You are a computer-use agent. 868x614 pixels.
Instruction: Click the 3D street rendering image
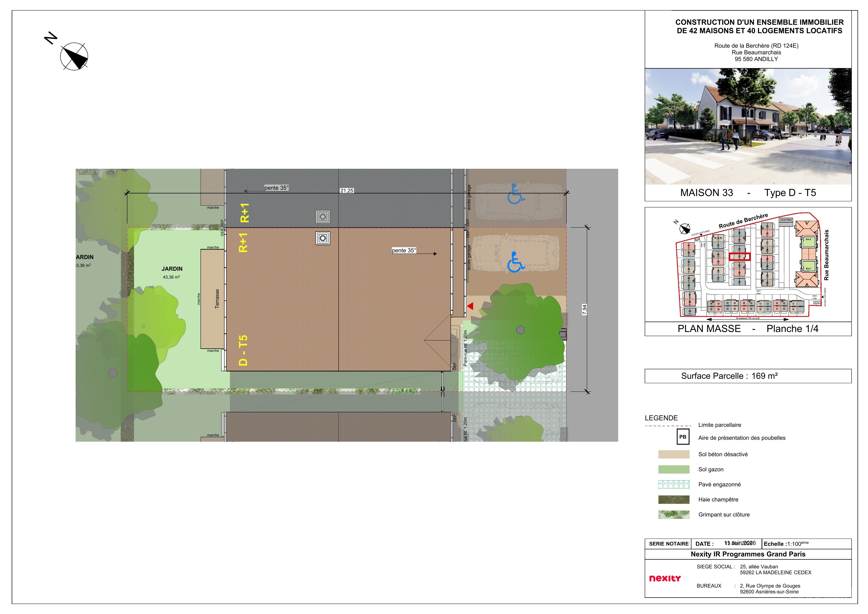(748, 126)
